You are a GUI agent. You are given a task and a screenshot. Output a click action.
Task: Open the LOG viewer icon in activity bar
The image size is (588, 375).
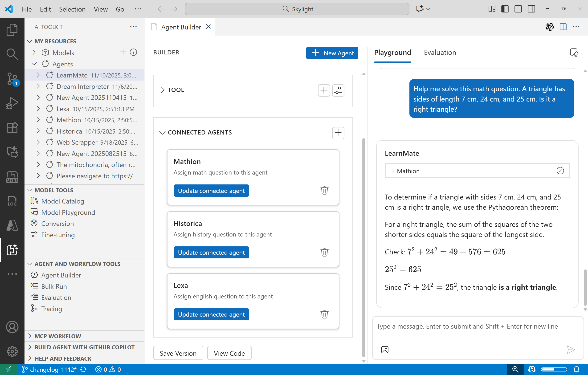12,201
